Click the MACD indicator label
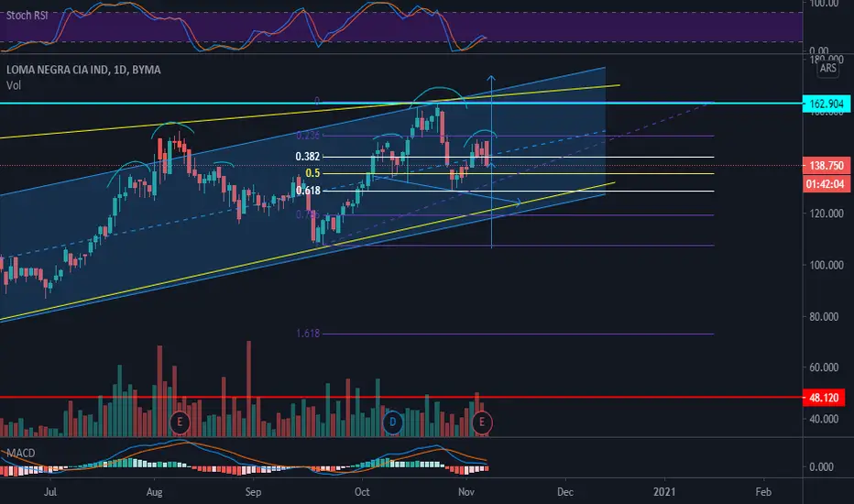854x504 pixels. (21, 454)
